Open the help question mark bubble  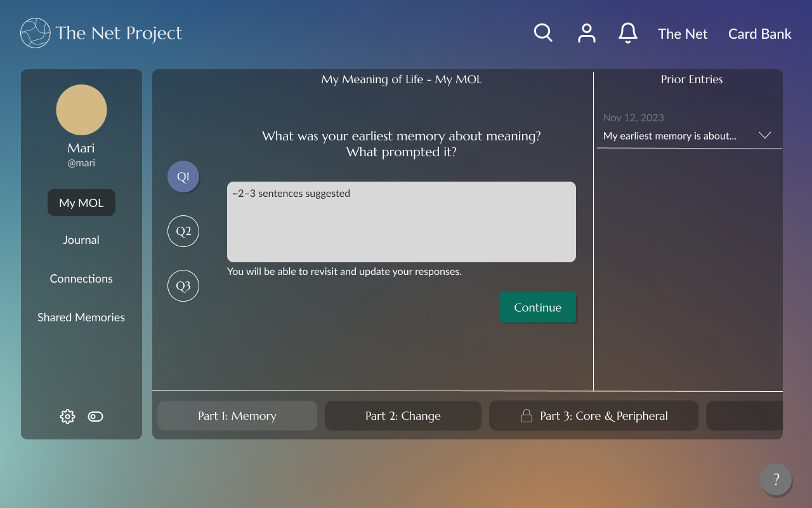click(776, 479)
